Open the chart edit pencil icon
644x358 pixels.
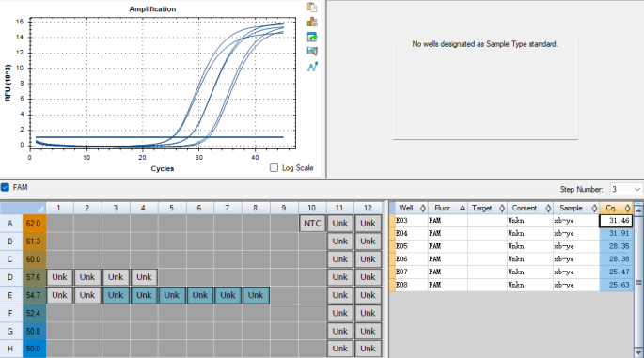pyautogui.click(x=312, y=52)
